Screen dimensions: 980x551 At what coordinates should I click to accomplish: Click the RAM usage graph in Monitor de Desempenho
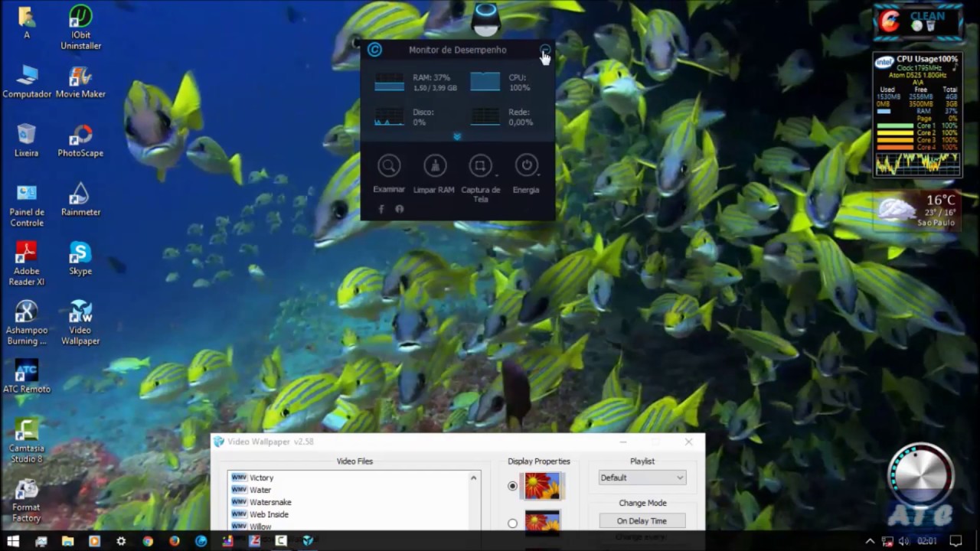click(x=389, y=82)
